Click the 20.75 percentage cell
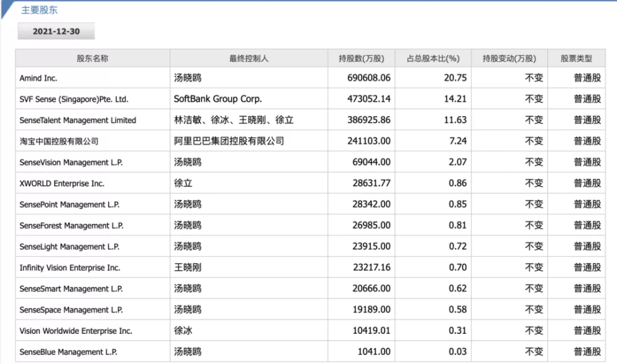617x364 pixels. [433, 78]
